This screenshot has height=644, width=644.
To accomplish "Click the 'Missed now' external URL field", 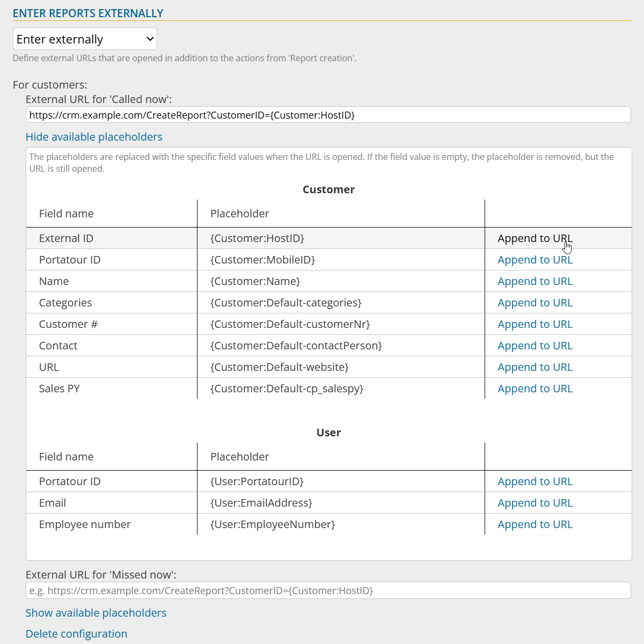I will click(x=327, y=590).
